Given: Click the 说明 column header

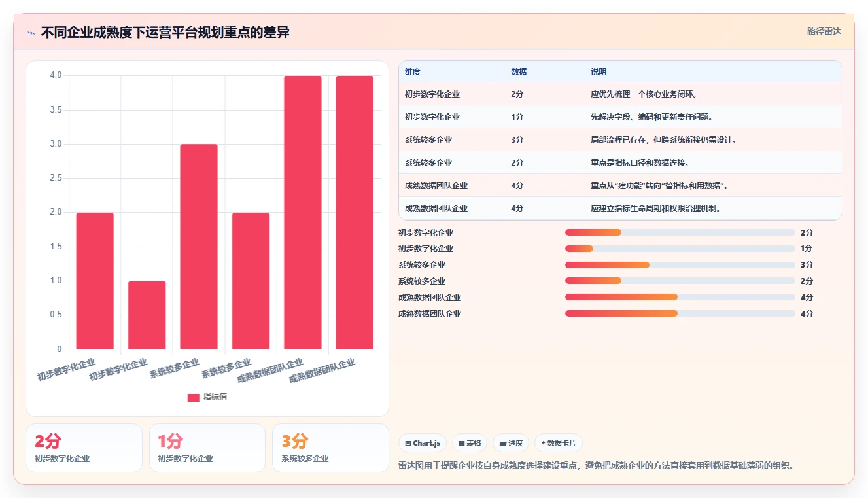Looking at the screenshot, I should click(599, 71).
